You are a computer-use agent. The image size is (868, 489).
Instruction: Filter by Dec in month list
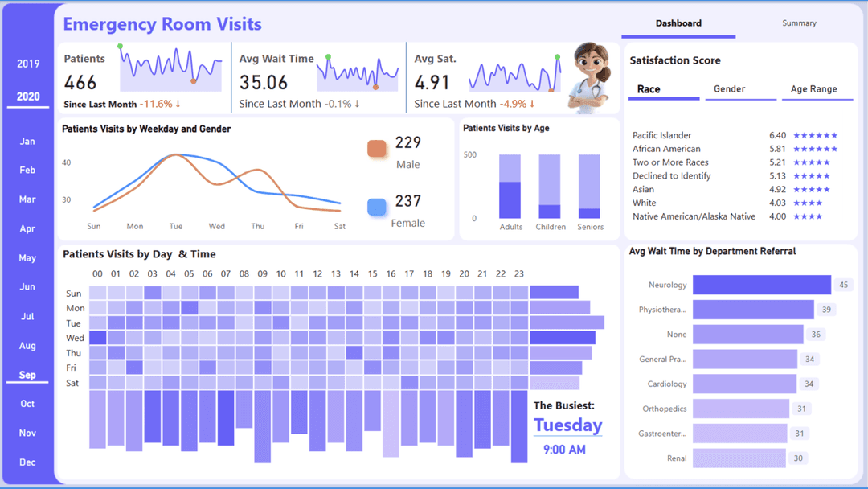pos(27,462)
